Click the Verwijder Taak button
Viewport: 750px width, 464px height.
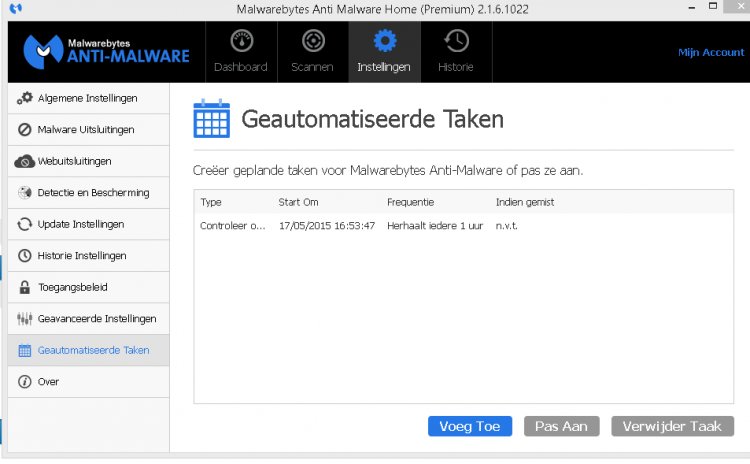coord(672,426)
